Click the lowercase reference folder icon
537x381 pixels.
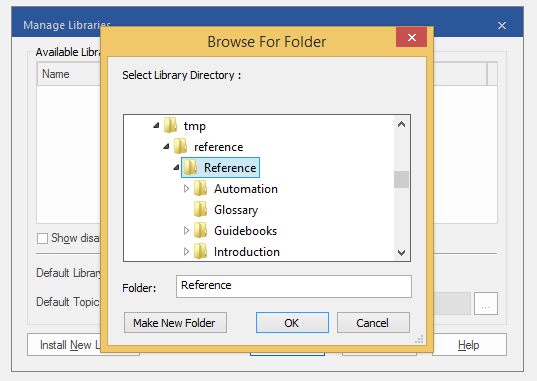click(x=180, y=146)
